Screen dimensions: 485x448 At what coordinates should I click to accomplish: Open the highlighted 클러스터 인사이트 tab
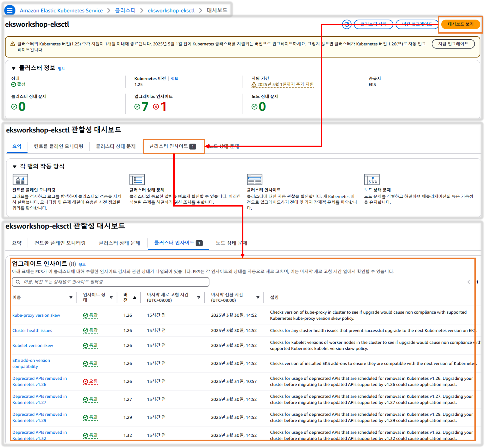pyautogui.click(x=173, y=146)
